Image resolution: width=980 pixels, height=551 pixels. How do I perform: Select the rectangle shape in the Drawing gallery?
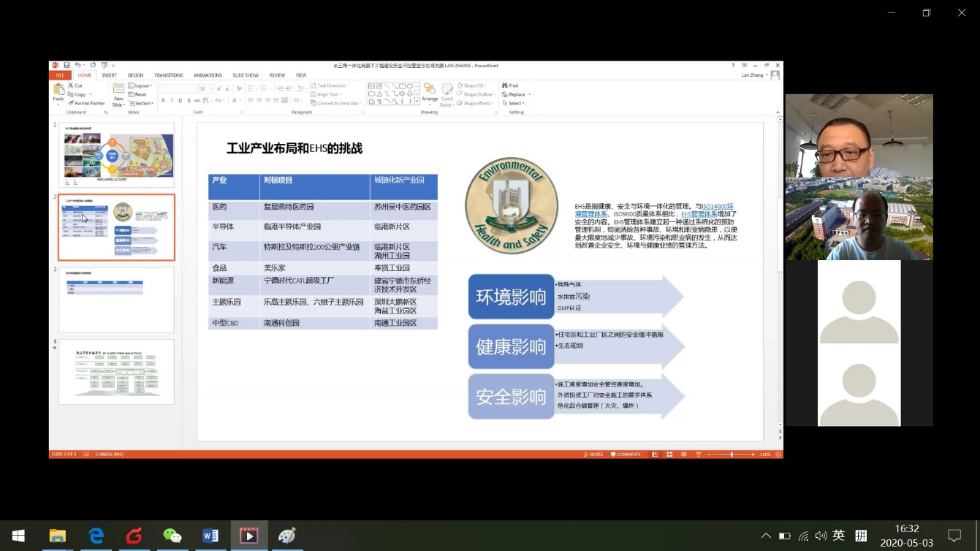pyautogui.click(x=401, y=85)
